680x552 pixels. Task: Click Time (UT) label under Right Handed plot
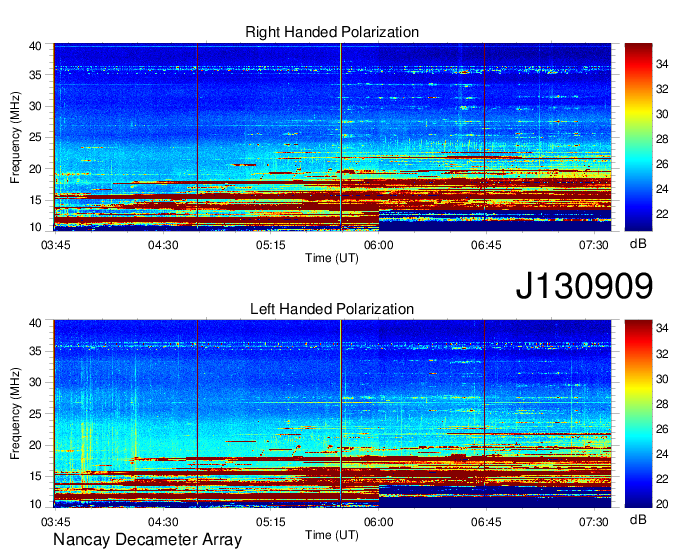(x=332, y=258)
